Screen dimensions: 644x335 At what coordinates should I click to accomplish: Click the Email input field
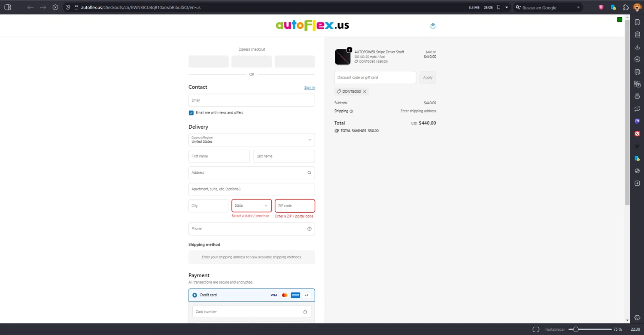pyautogui.click(x=252, y=100)
